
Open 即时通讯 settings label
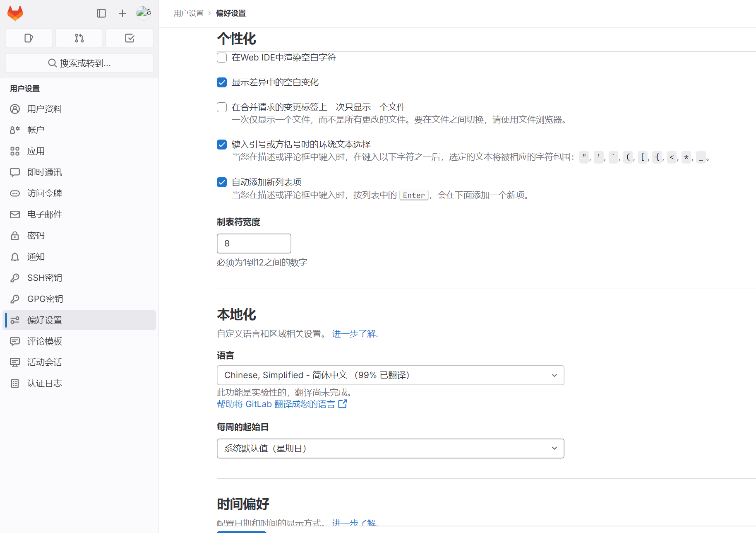45,172
